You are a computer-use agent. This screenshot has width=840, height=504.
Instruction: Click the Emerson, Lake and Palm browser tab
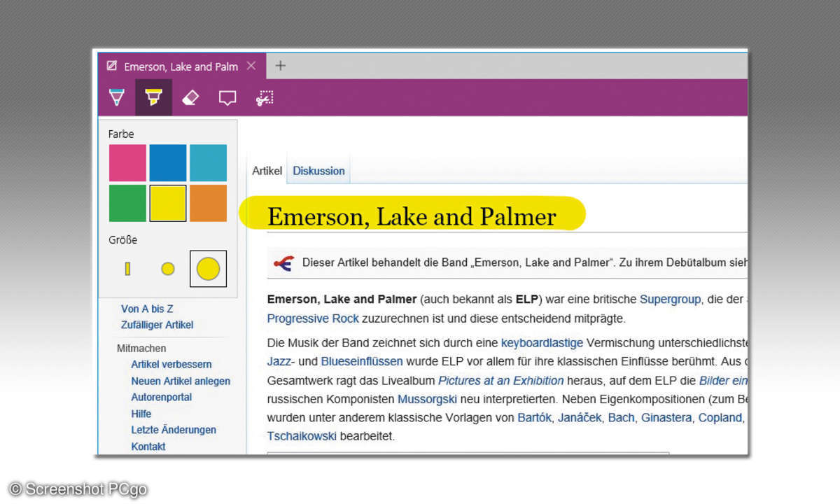(x=181, y=66)
